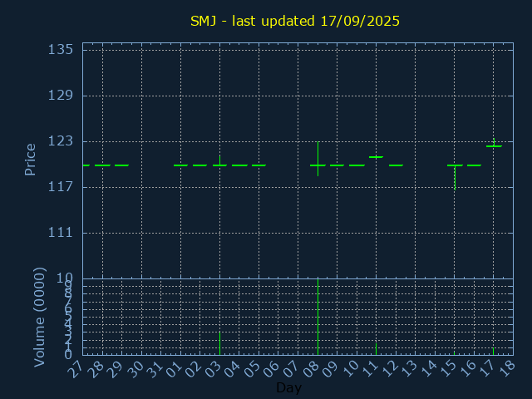This screenshot has height=399, width=532.
Task: Click day label 30 on x-axis
Action: pos(134,369)
